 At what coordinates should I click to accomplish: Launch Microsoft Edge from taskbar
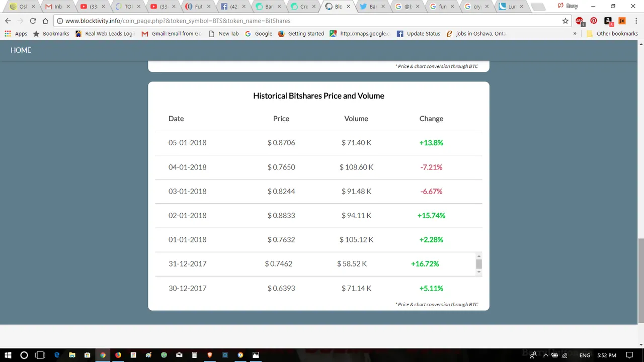coord(57,355)
